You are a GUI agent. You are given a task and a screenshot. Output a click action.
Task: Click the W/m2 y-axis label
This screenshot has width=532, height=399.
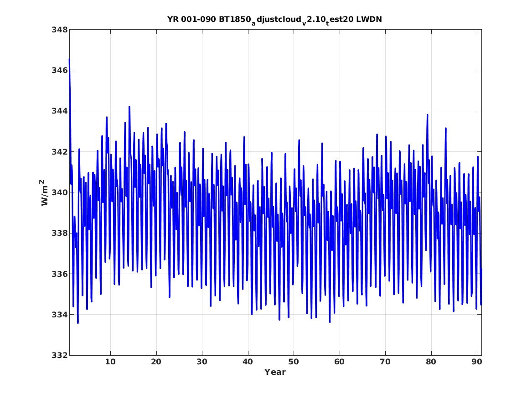44,192
